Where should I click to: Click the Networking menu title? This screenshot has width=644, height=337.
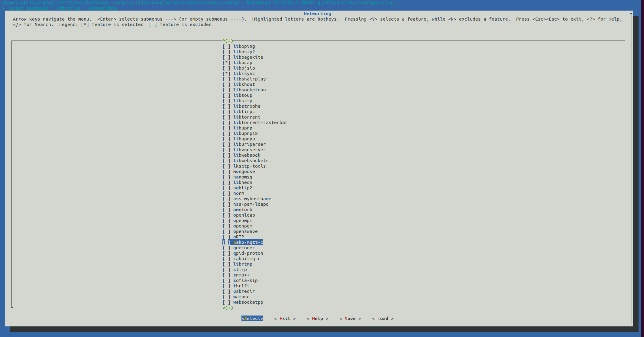(317, 14)
